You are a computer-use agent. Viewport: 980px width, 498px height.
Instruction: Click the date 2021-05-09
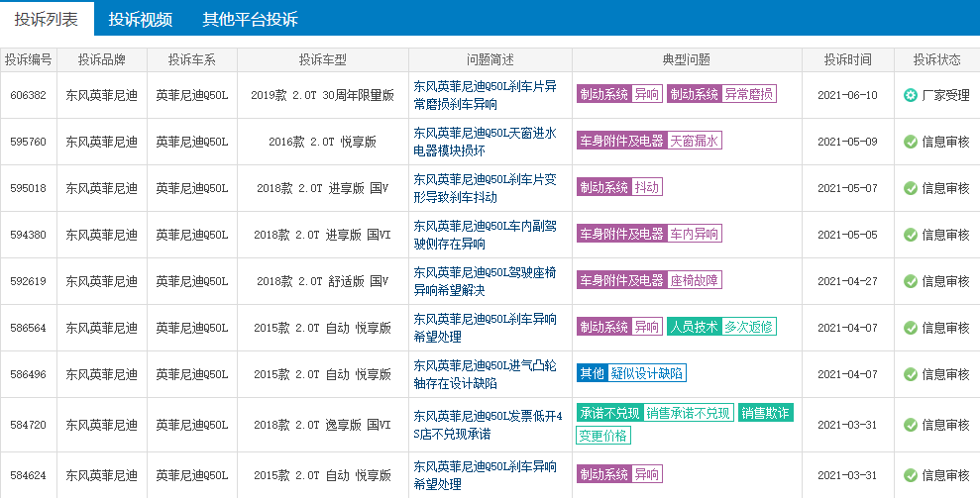click(847, 142)
